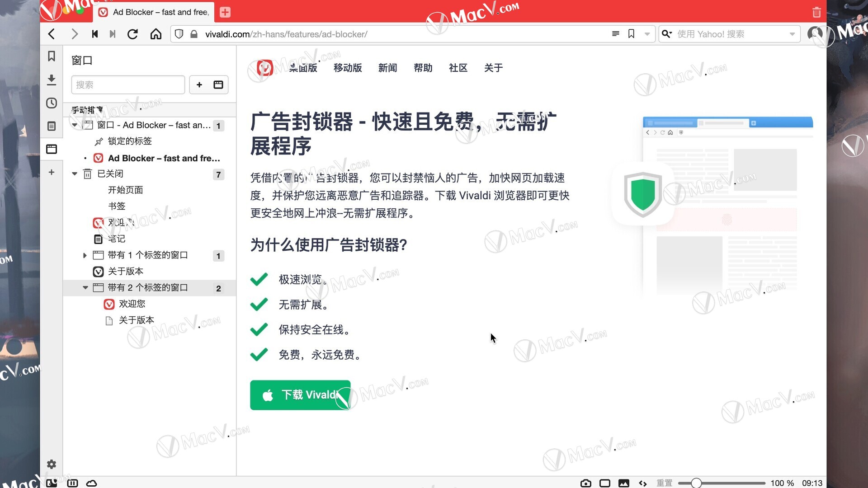Viewport: 868px width, 488px height.
Task: Click the tiling icon in status bar
Action: click(x=72, y=483)
